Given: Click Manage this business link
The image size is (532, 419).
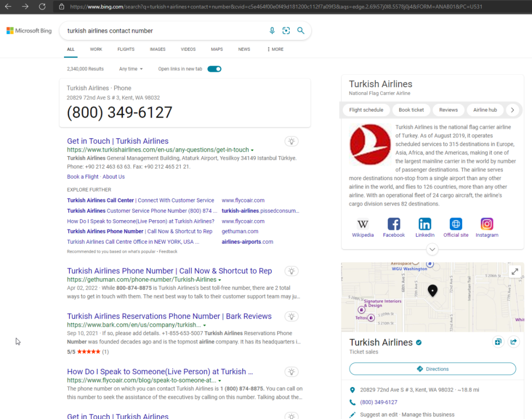Looking at the screenshot, I should (x=428, y=415).
